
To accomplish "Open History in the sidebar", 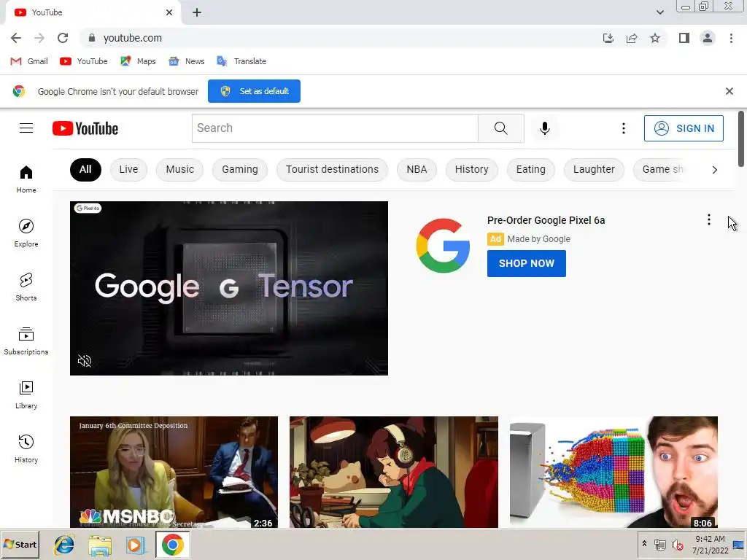I will coord(26,448).
